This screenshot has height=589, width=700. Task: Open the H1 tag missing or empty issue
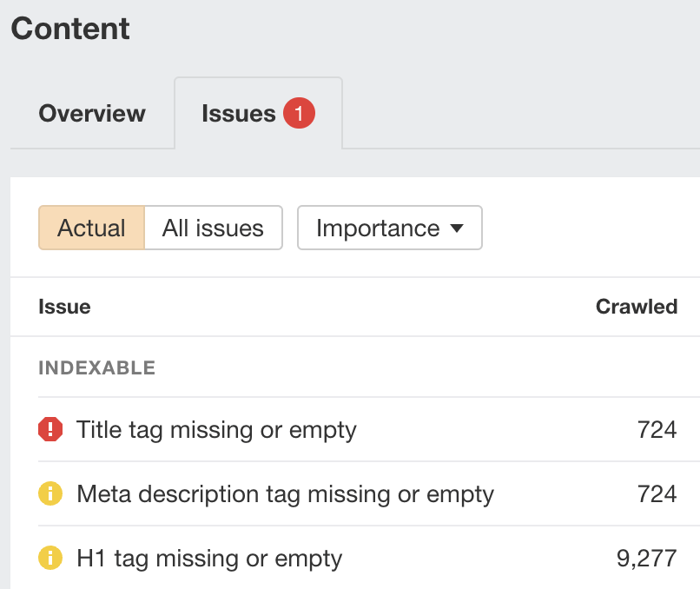click(x=208, y=559)
